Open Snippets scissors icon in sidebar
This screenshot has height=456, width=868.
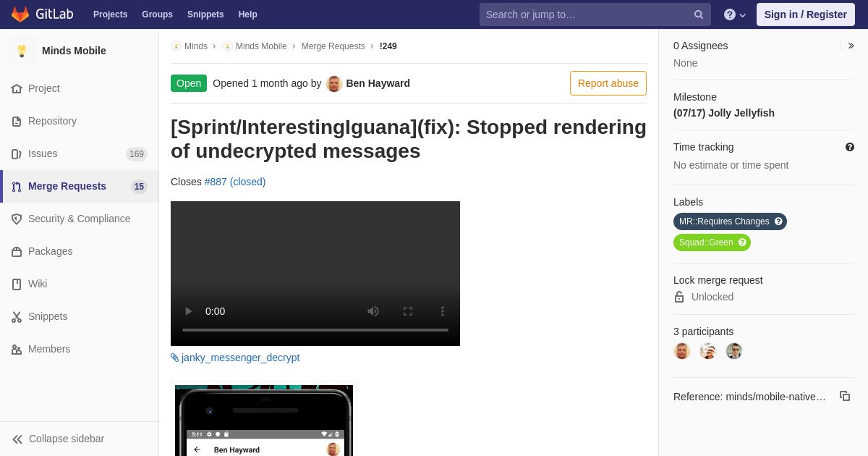(17, 317)
